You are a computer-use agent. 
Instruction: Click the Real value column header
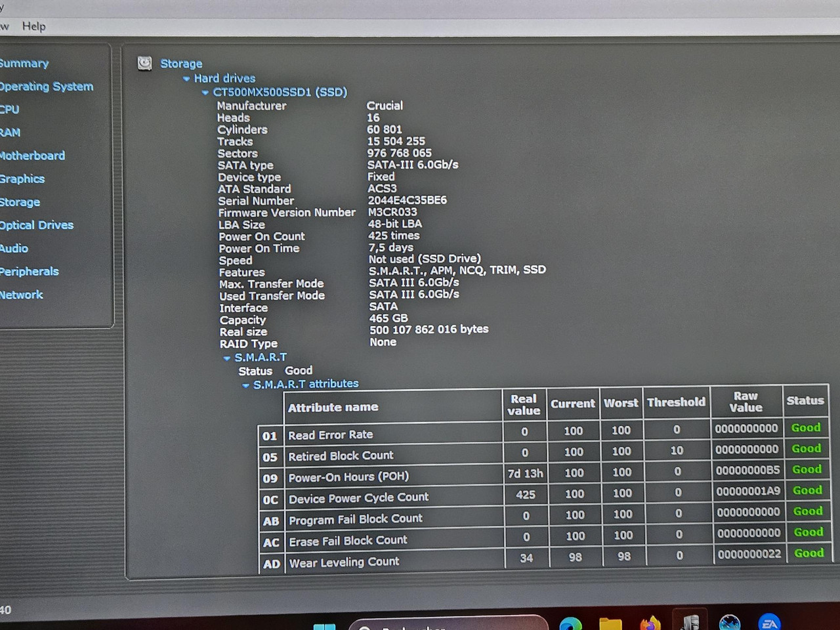coord(524,405)
